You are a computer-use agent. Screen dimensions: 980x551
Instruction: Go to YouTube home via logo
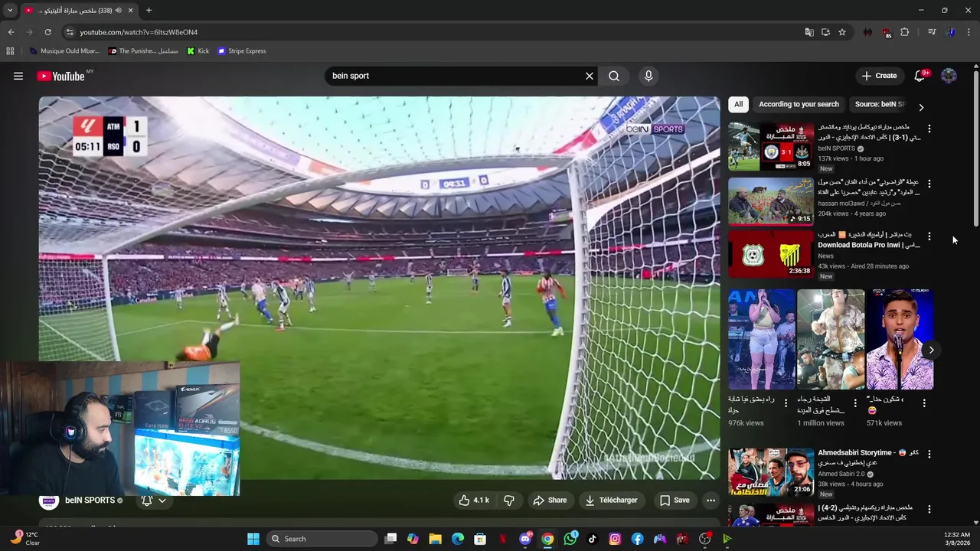tap(60, 76)
